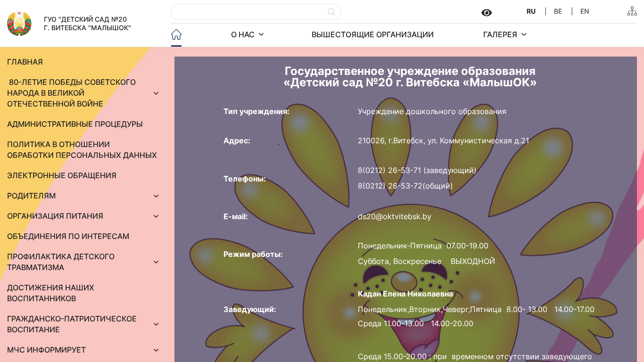Click phone 8(0212) 26-53-71 (заведующий)
The height and width of the screenshot is (362, 644).
pos(417,170)
